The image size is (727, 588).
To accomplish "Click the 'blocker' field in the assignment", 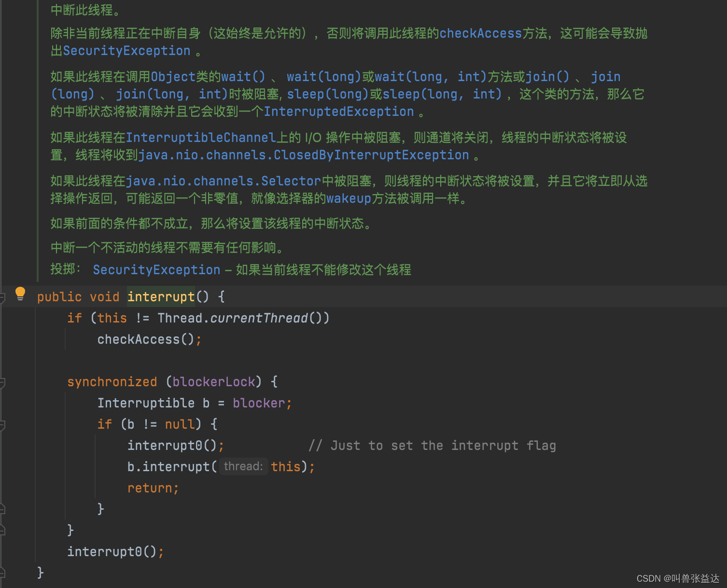I will click(259, 403).
